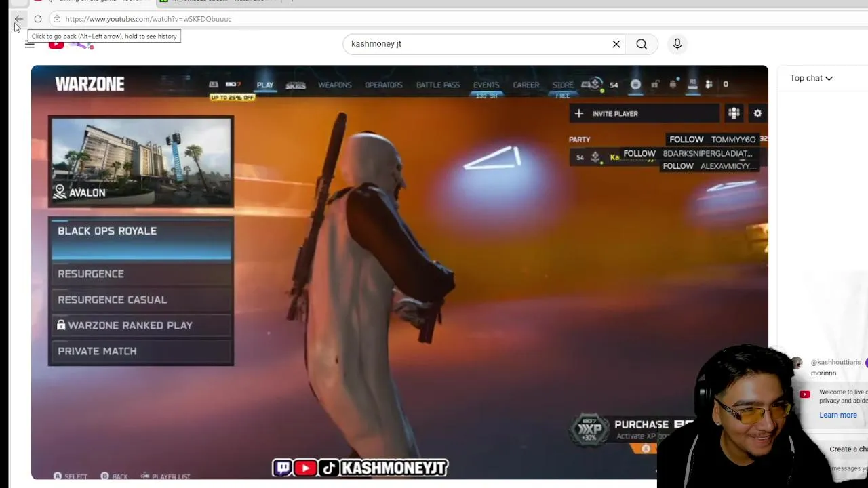Click the unlock padlock icon in the header
Viewport: 868px width, 488px height.
coord(654,84)
